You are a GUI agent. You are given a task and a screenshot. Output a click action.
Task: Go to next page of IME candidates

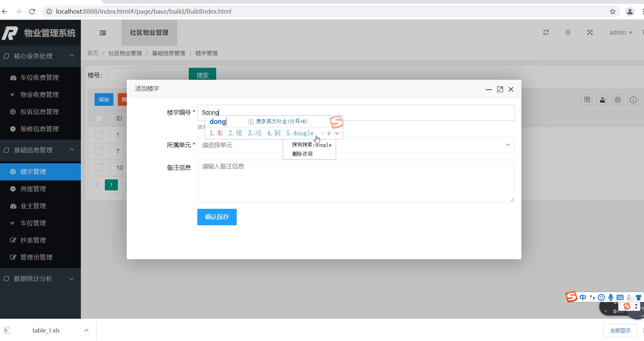coord(329,133)
